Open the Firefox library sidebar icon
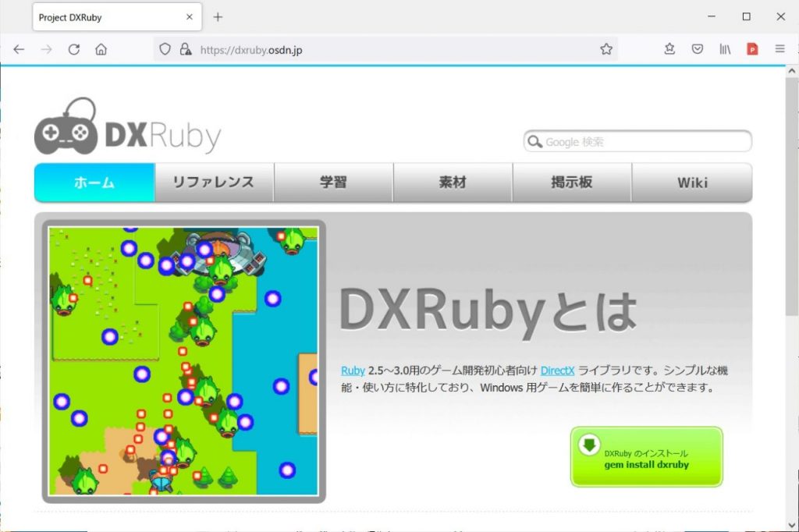 click(x=726, y=48)
